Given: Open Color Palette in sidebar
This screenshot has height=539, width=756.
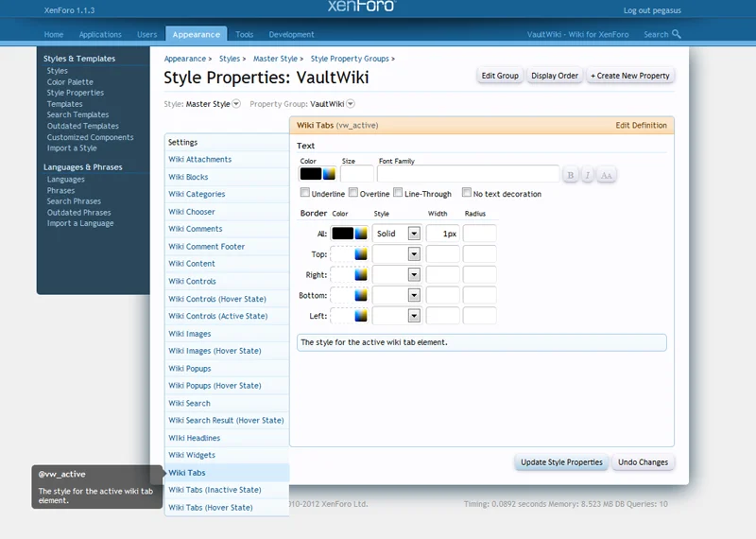Looking at the screenshot, I should pos(70,82).
